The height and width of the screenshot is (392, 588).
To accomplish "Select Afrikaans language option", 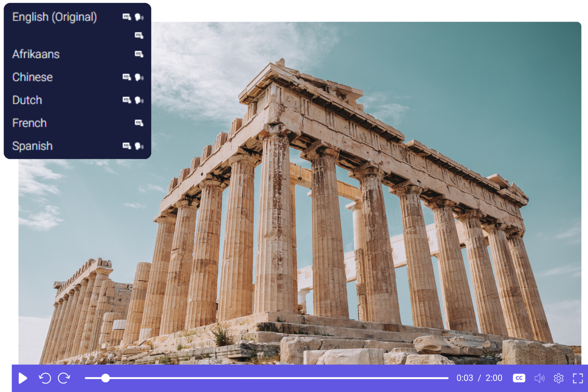I will [x=36, y=54].
